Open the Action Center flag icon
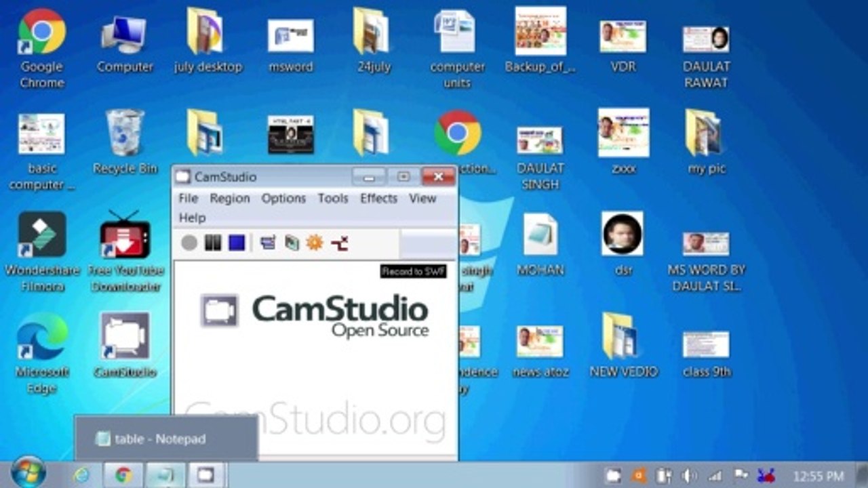The width and height of the screenshot is (868, 488). point(741,476)
